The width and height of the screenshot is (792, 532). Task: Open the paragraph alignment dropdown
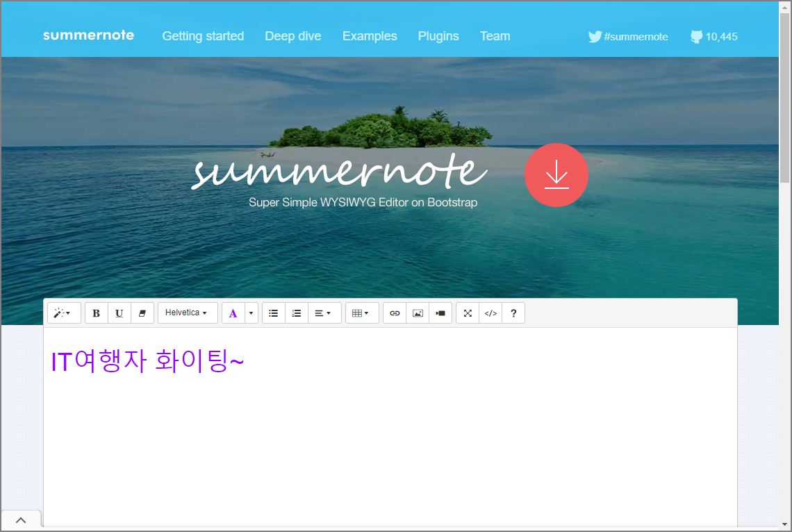tap(324, 313)
